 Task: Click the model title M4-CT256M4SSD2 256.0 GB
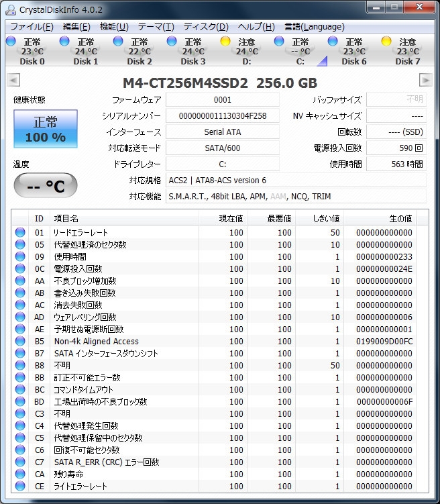coord(220,83)
